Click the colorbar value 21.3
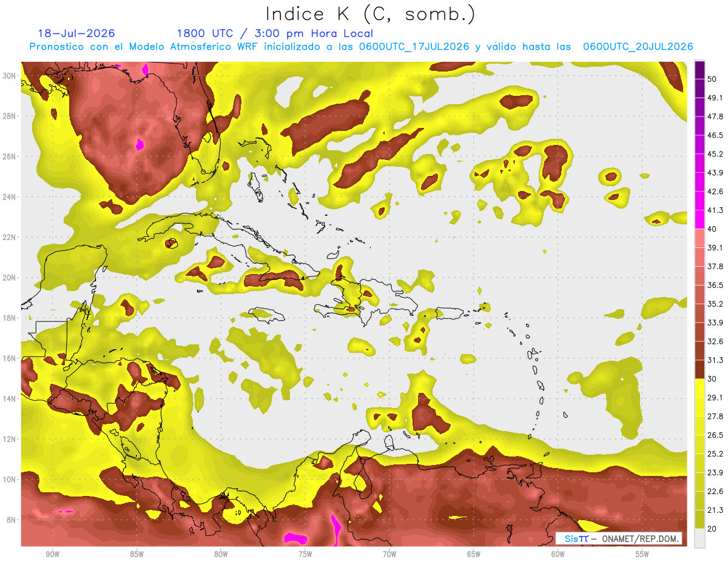Image resolution: width=728 pixels, height=562 pixels. click(x=715, y=510)
